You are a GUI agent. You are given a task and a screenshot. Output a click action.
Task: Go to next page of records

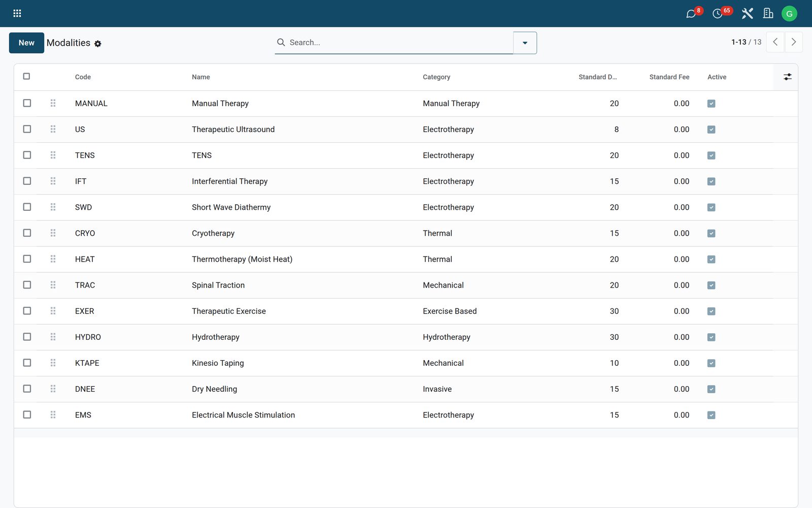[x=794, y=42]
